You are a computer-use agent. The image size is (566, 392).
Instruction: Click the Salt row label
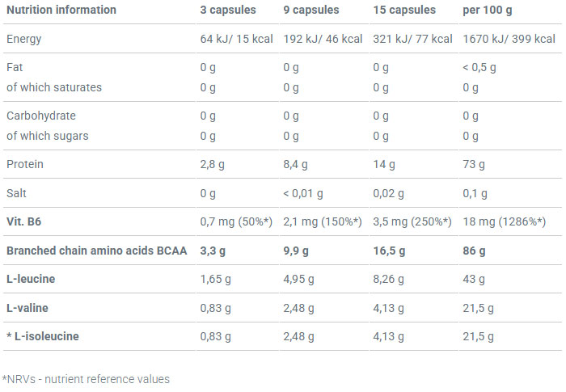pos(17,193)
